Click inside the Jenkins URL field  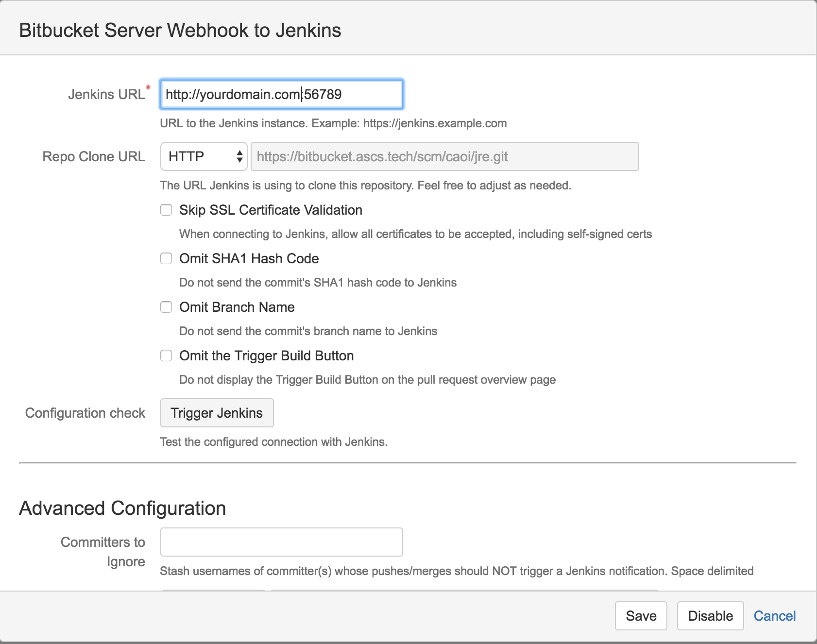[x=281, y=94]
